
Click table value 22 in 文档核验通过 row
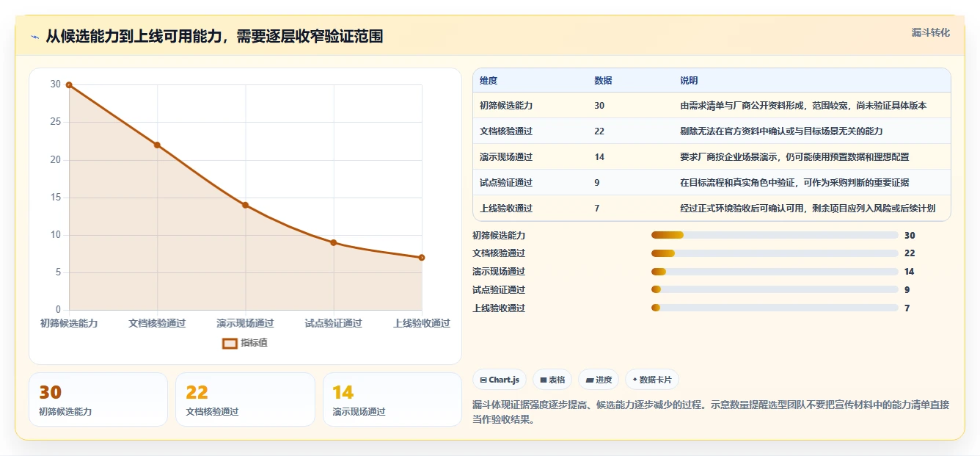coord(599,131)
